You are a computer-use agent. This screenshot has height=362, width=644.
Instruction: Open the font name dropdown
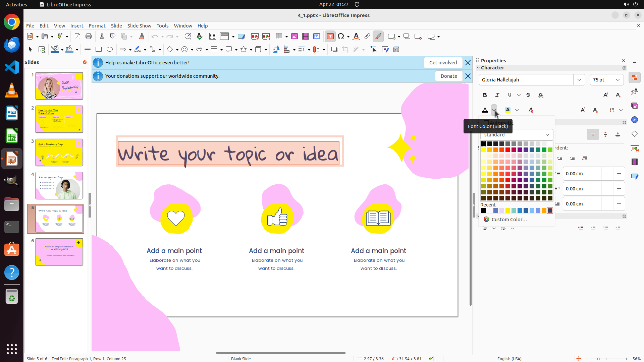(579, 80)
